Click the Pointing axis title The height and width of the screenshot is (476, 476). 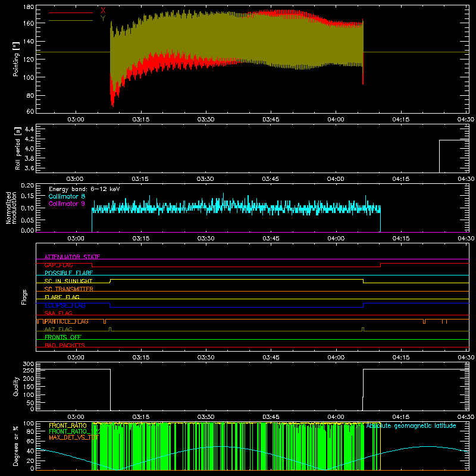click(16, 59)
